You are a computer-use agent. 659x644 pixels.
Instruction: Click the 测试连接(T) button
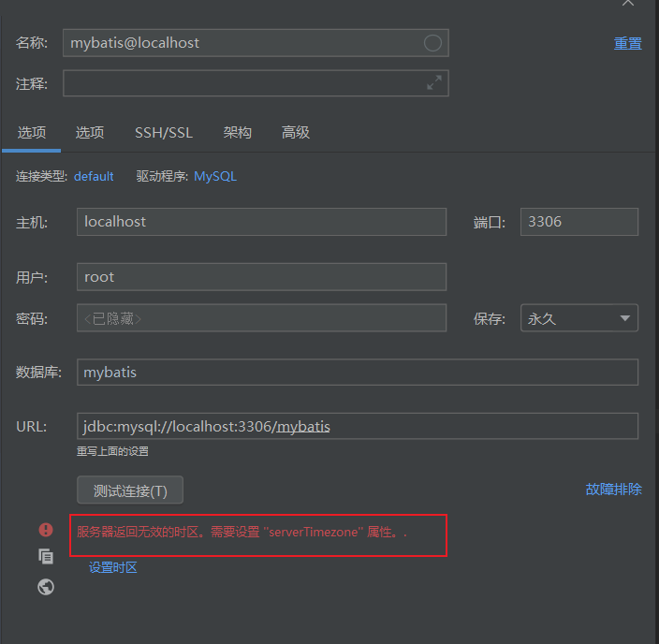click(x=130, y=490)
